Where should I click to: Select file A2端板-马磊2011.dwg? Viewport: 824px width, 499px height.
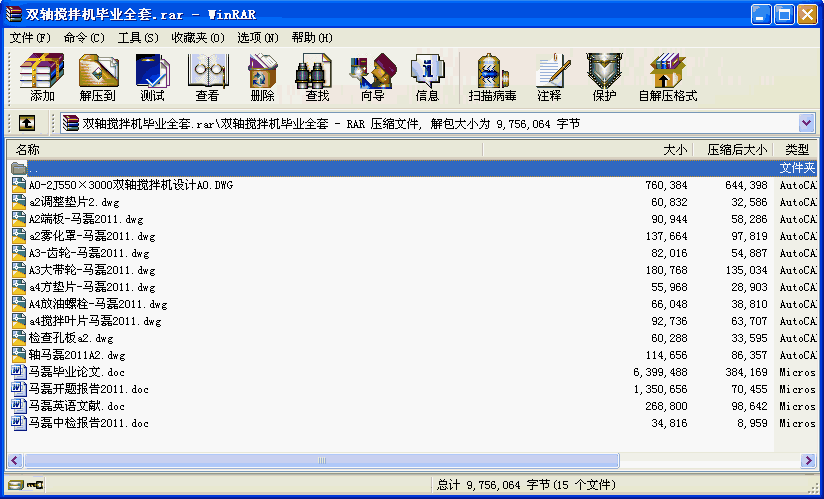click(86, 219)
